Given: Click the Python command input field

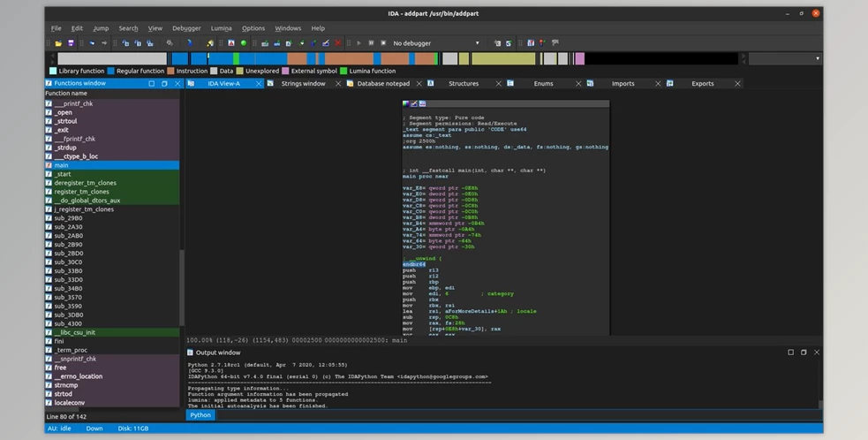Looking at the screenshot, I should (x=518, y=415).
